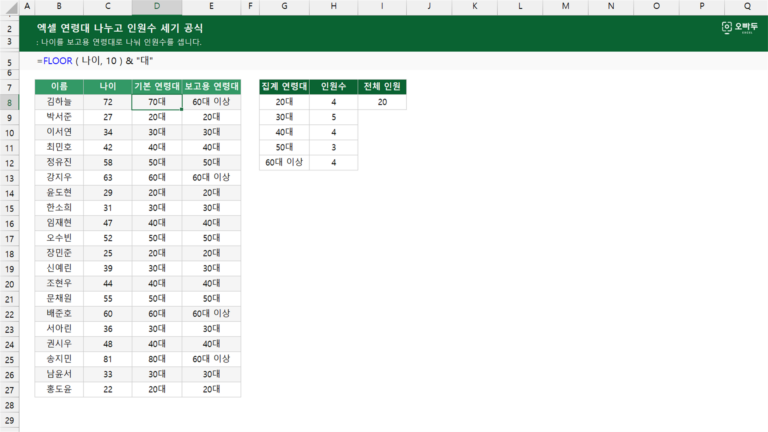Viewport: 768px width, 432px height.
Task: Select the cell containing 김하늘
Action: [59, 102]
